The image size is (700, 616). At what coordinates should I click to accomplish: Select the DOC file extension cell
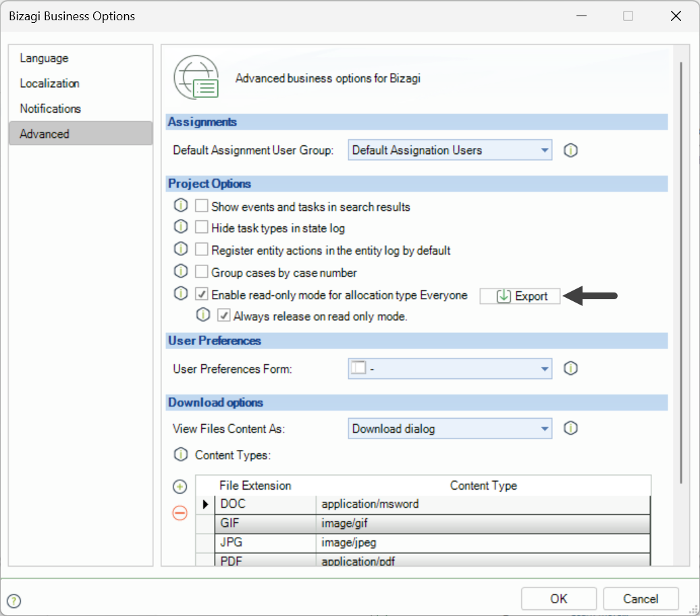266,505
